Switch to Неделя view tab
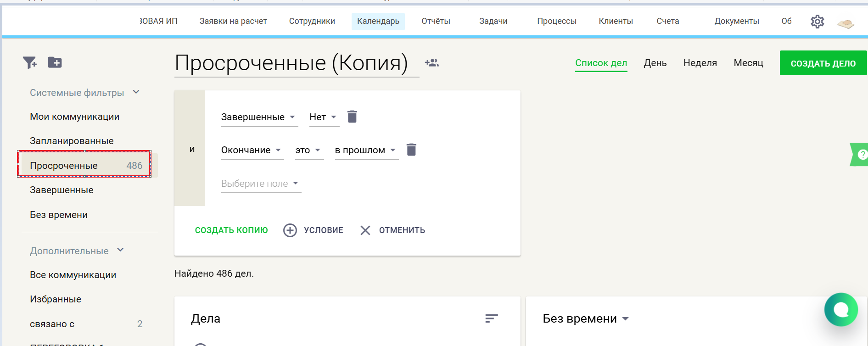 tap(700, 63)
